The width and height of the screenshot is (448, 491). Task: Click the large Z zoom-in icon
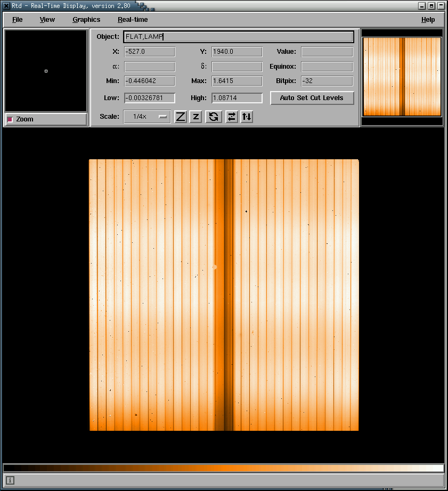[181, 117]
